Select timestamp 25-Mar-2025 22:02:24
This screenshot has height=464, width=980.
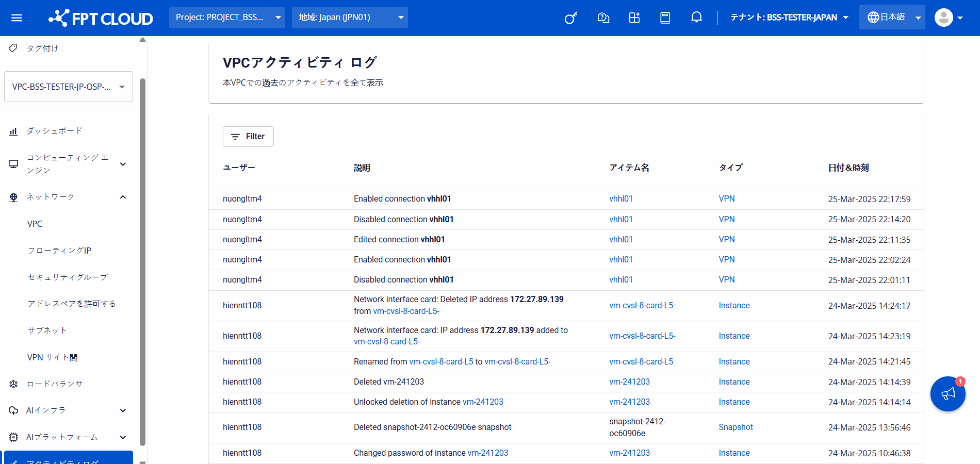pos(870,260)
